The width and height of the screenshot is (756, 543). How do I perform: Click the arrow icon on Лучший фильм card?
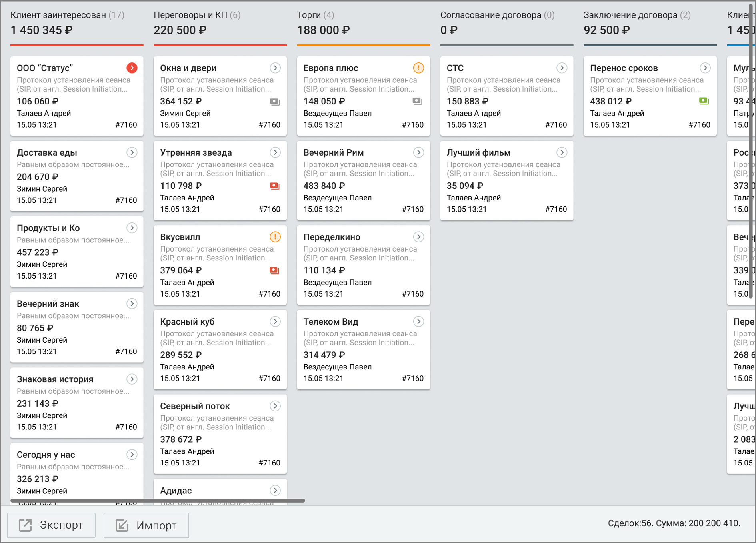562,152
